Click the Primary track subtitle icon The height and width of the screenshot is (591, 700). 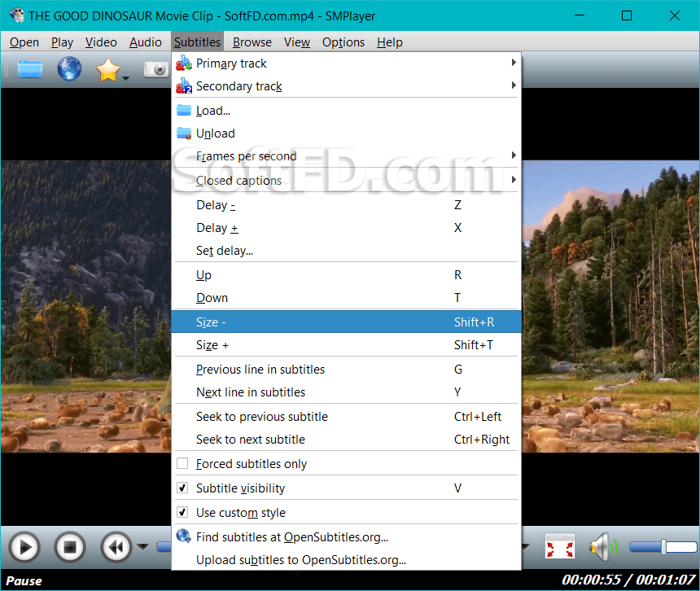pos(183,63)
